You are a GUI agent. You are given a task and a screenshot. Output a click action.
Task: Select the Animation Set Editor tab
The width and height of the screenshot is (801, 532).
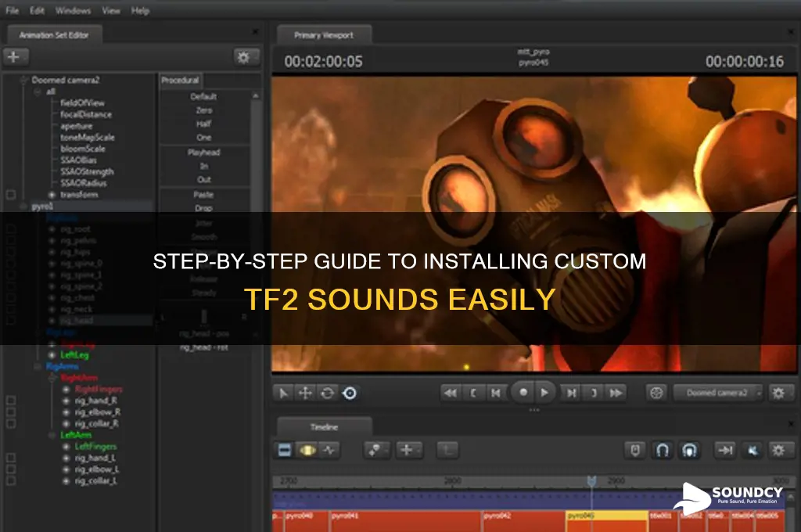click(54, 34)
